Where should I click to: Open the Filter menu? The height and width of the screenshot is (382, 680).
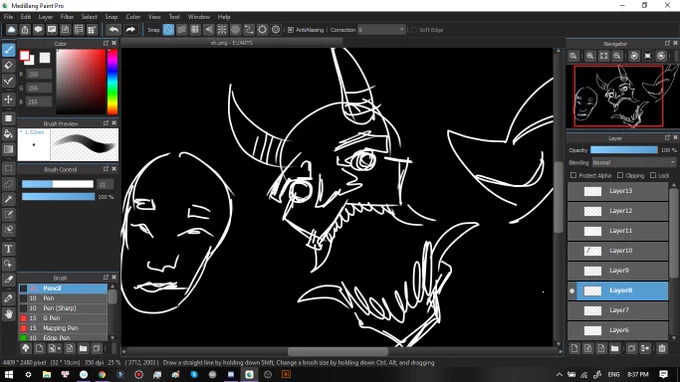point(67,17)
